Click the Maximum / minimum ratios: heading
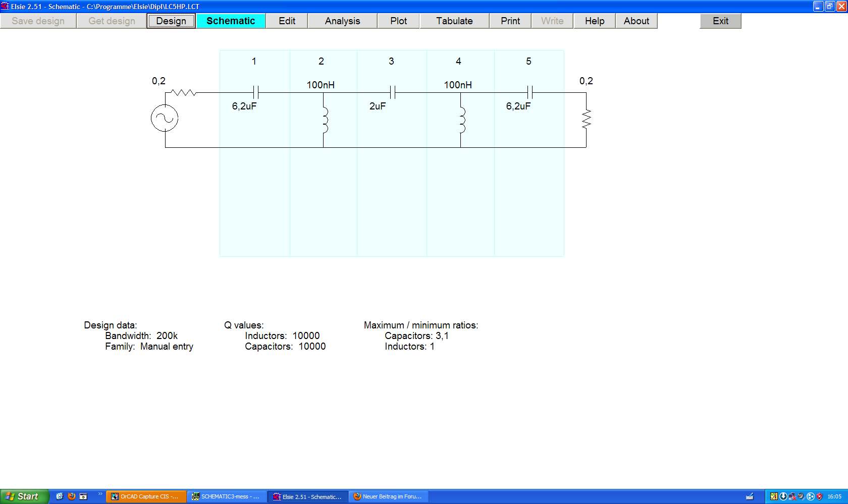Viewport: 848px width, 504px height. tap(421, 325)
